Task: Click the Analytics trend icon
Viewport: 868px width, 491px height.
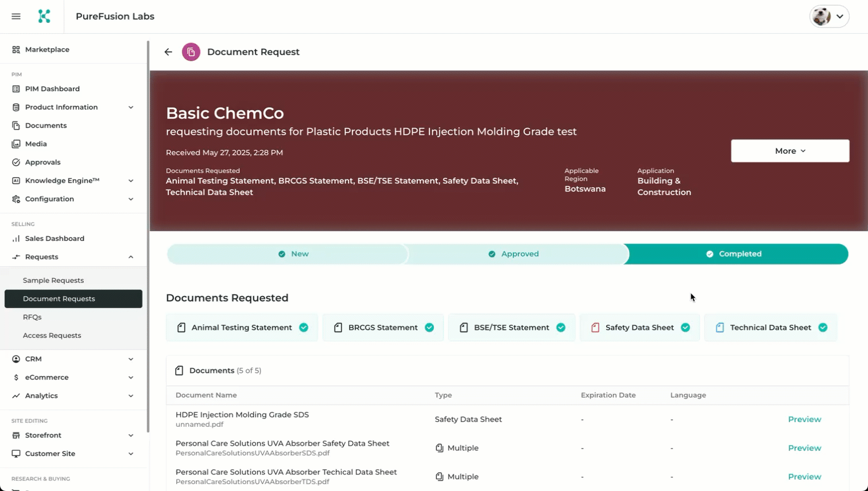Action: pos(16,396)
